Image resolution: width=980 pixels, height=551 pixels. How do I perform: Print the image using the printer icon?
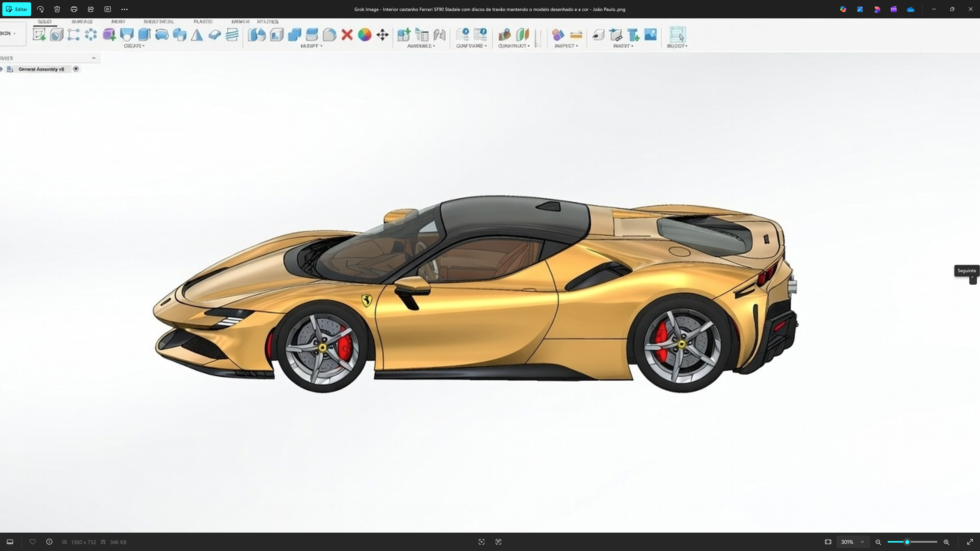[x=74, y=9]
